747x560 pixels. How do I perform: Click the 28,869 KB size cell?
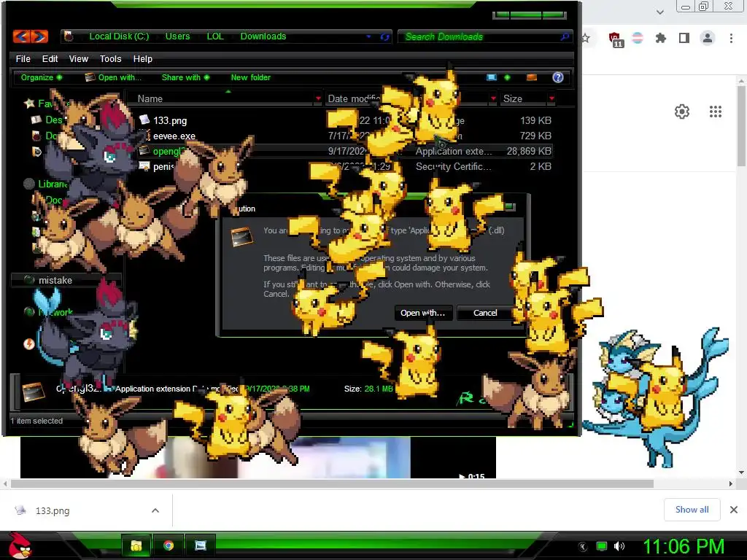[529, 152]
